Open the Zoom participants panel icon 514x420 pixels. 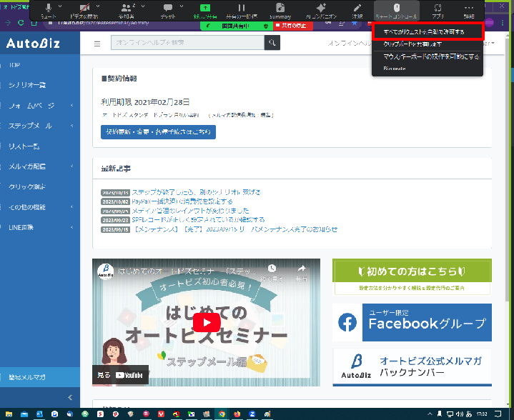[x=127, y=7]
